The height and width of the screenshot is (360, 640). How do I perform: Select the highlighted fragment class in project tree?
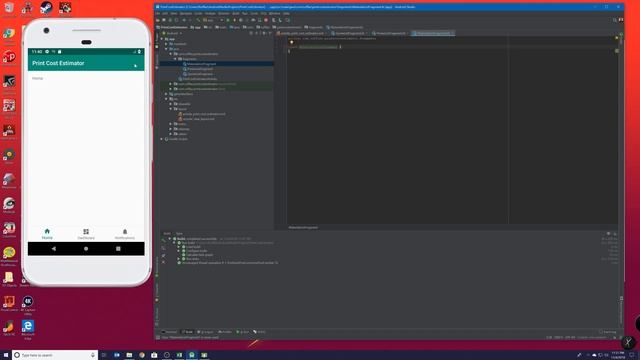coord(199,64)
